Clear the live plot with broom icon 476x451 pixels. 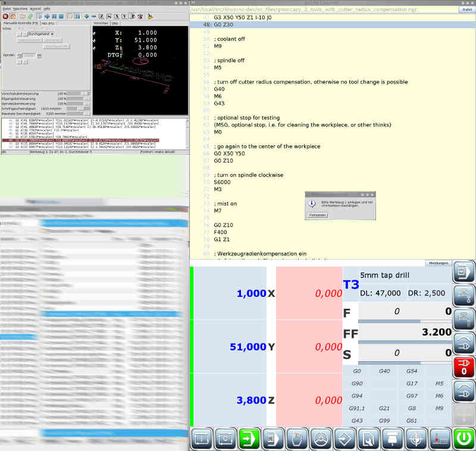pos(150,17)
